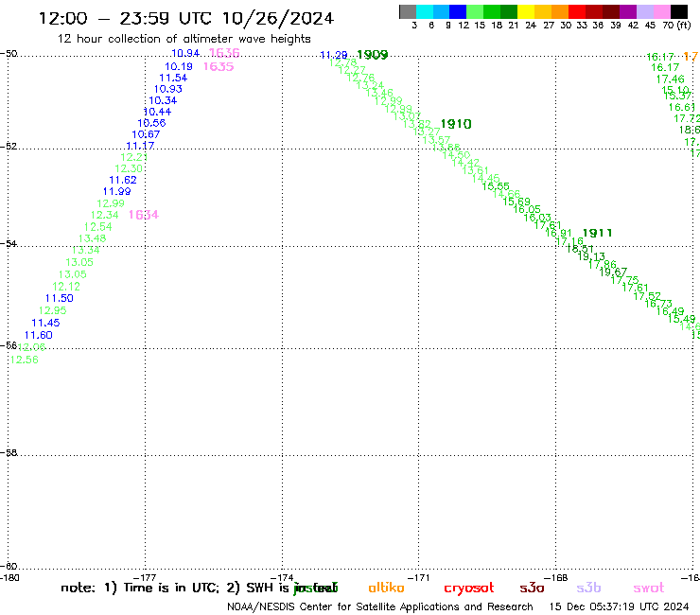Viewport: 700px width, 615px height.
Task: Click the wave height value '17.46'
Action: pyautogui.click(x=670, y=79)
